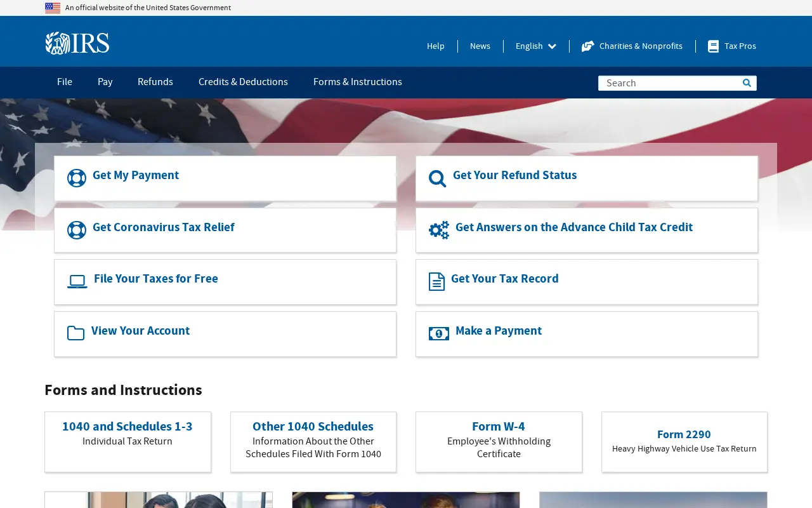Go to Make a Payment
This screenshot has height=508, width=812.
click(x=587, y=334)
